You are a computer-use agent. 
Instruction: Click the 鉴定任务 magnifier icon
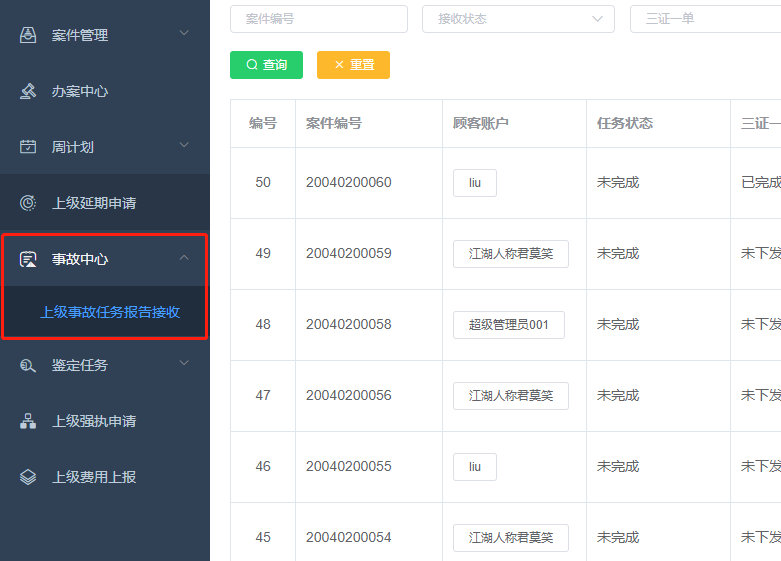[x=28, y=365]
